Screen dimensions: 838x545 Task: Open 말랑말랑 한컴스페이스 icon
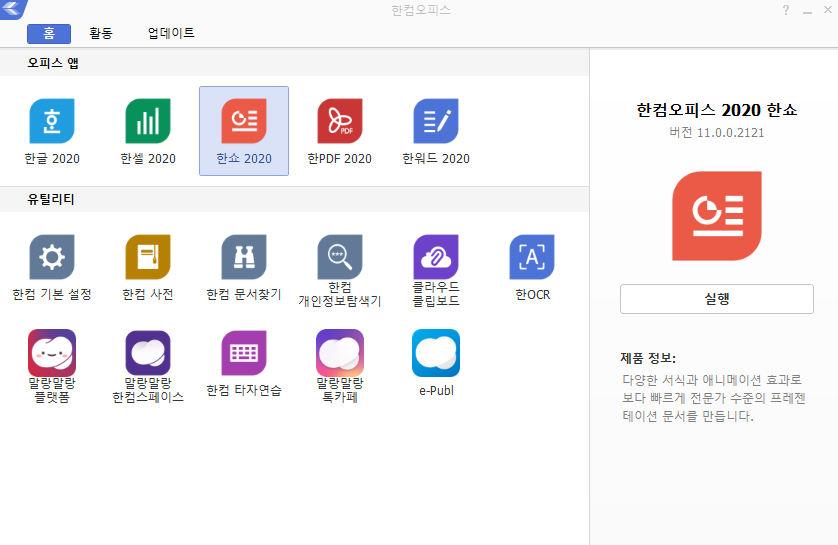pos(148,353)
